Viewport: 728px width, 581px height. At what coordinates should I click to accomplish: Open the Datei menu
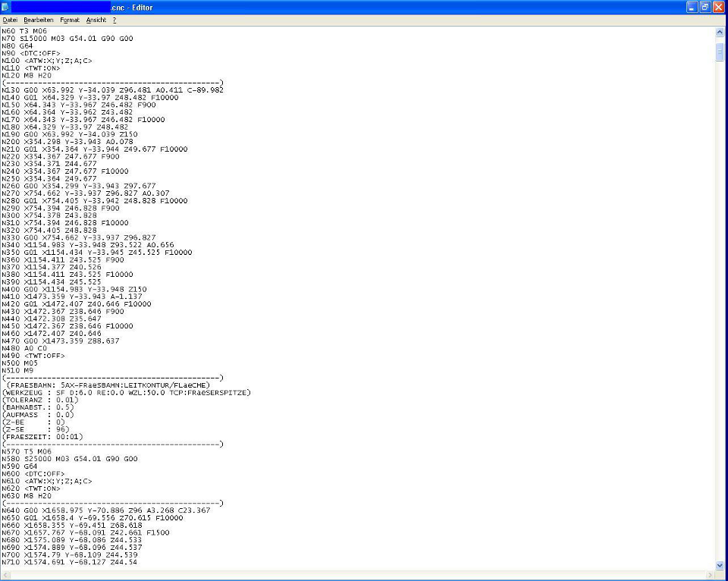coord(10,20)
